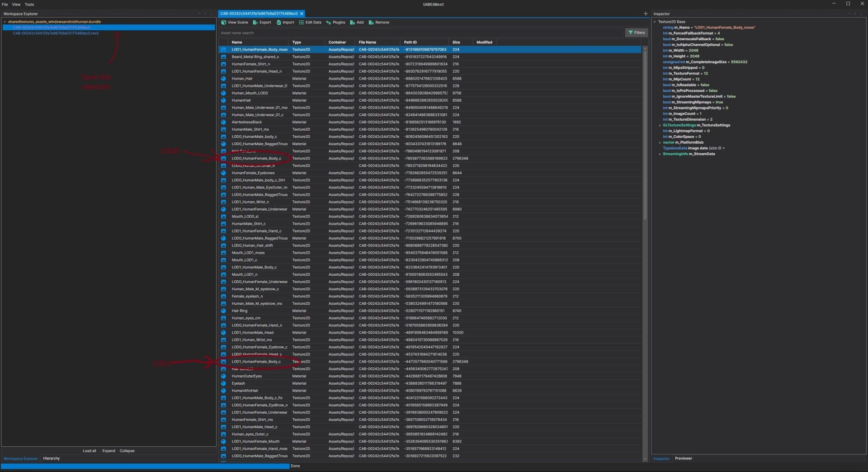Click the Export toolbar button

point(262,22)
